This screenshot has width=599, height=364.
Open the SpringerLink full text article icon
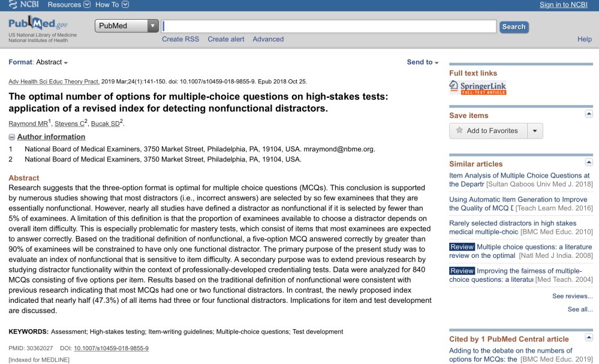[477, 88]
